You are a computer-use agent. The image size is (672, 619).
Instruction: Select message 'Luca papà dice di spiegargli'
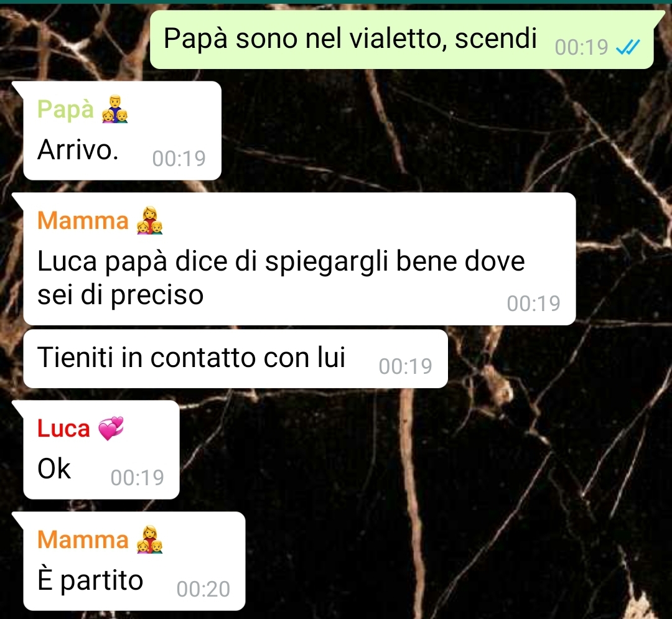(x=299, y=259)
